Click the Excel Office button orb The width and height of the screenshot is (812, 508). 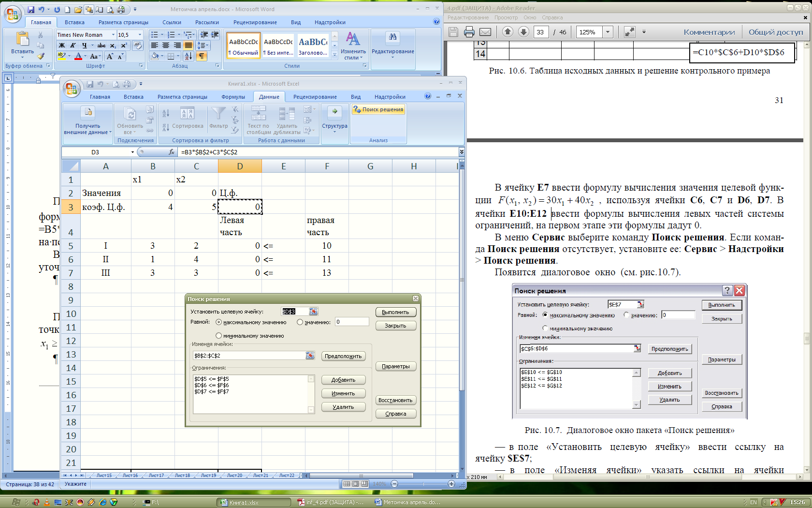(x=72, y=89)
